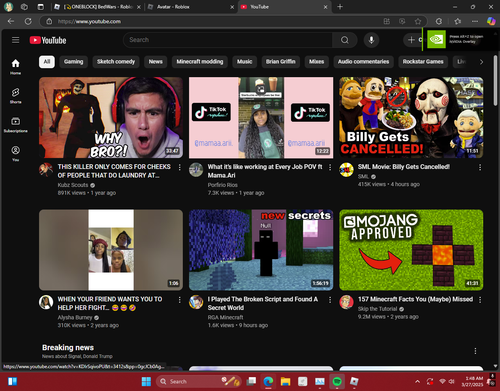Image resolution: width=500 pixels, height=391 pixels.
Task: Open browser Settings and more menu
Action: [475, 21]
